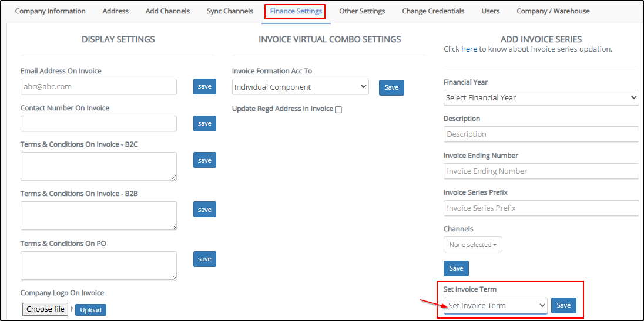The image size is (644, 321).
Task: Switch to the Company Information tab
Action: (x=50, y=11)
